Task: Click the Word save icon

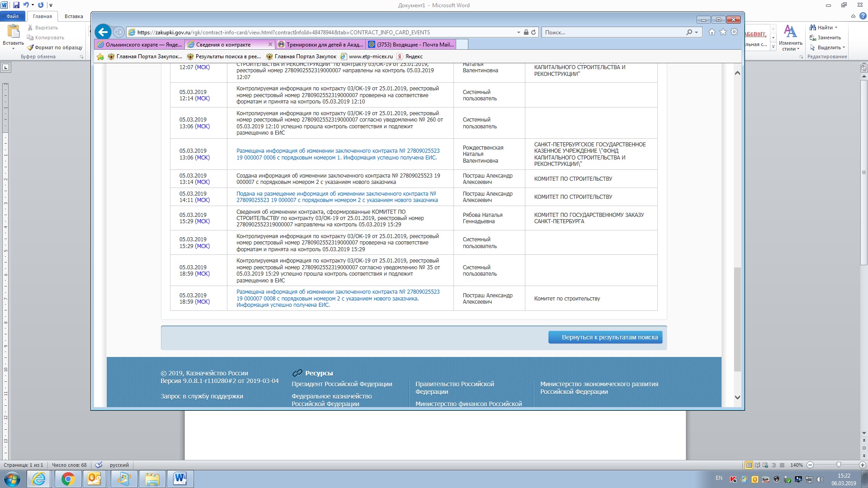Action: [16, 5]
